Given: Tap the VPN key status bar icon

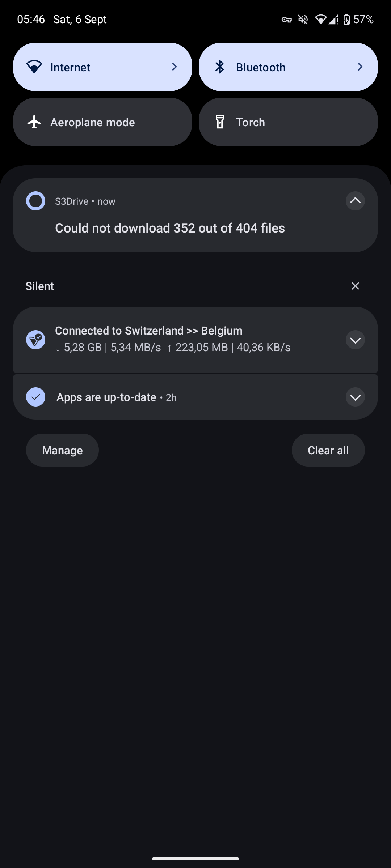Looking at the screenshot, I should click(x=286, y=20).
